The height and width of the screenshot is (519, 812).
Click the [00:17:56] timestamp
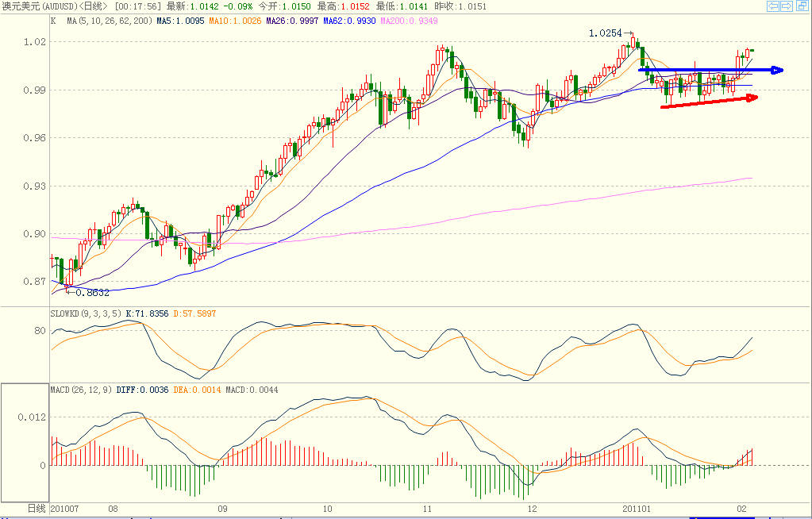click(x=138, y=6)
